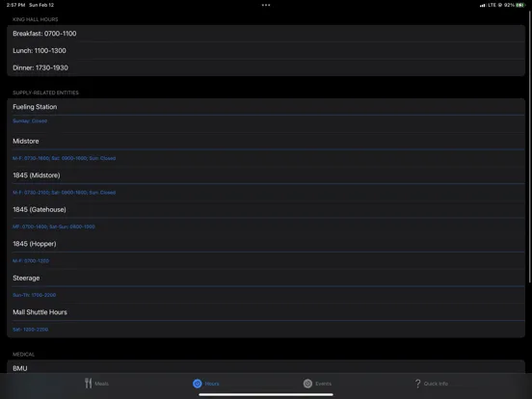Select the 'Breakfast: 0700-1100' row
The height and width of the screenshot is (399, 532).
tap(266, 33)
